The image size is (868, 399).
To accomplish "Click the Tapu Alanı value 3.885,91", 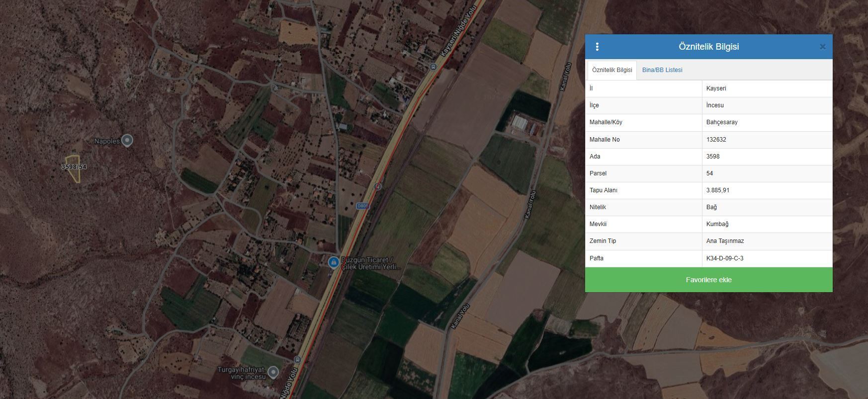I will tap(718, 190).
